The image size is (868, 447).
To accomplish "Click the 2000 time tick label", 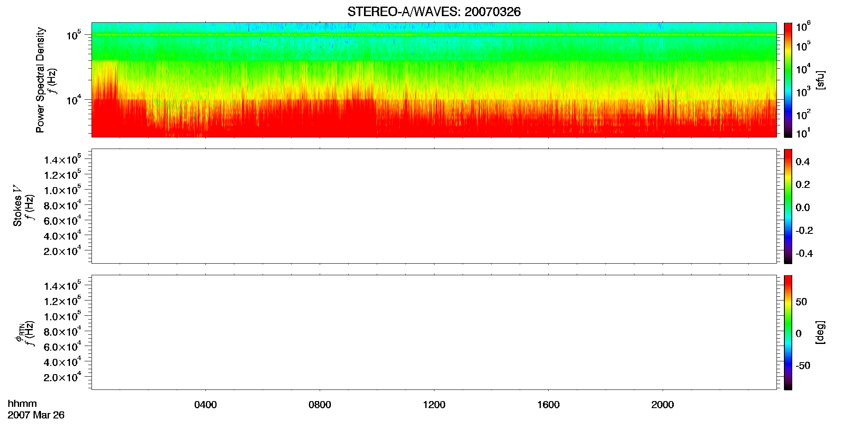I will click(663, 405).
